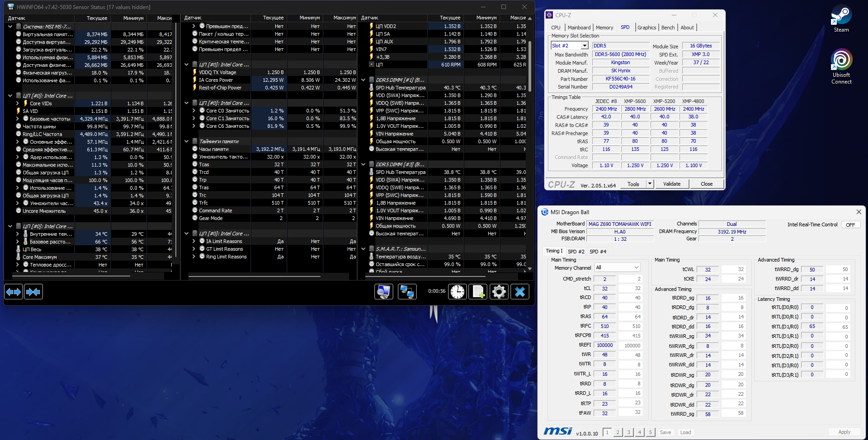Expand the Ring Limit Reasons row
Viewport: 868px width, 440px height.
tap(193, 257)
